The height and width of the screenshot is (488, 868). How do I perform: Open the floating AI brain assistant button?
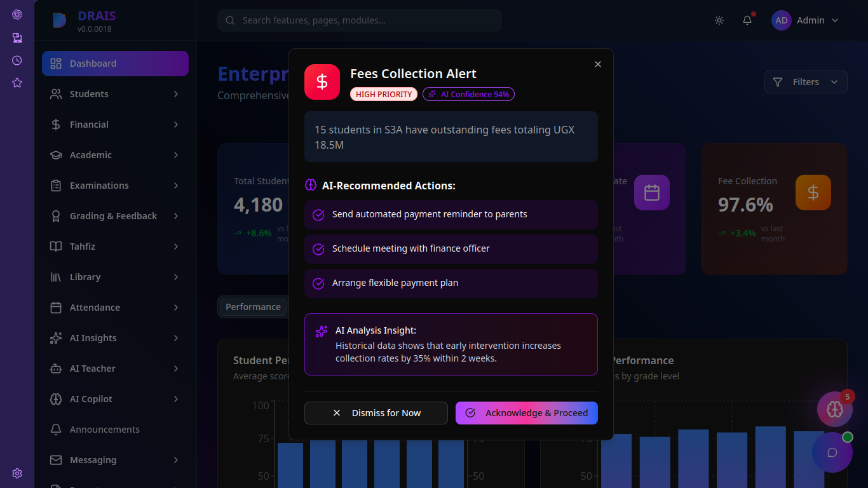pyautogui.click(x=834, y=409)
